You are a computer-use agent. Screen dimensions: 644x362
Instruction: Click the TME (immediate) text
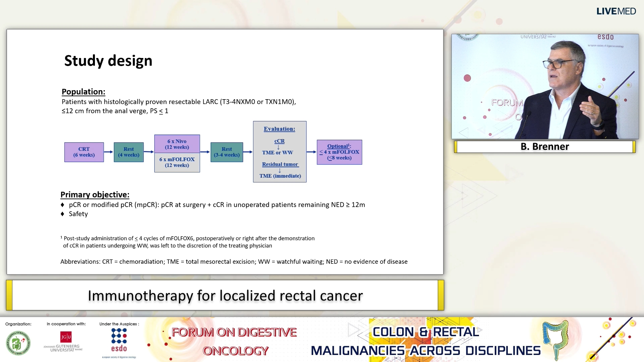click(x=280, y=176)
